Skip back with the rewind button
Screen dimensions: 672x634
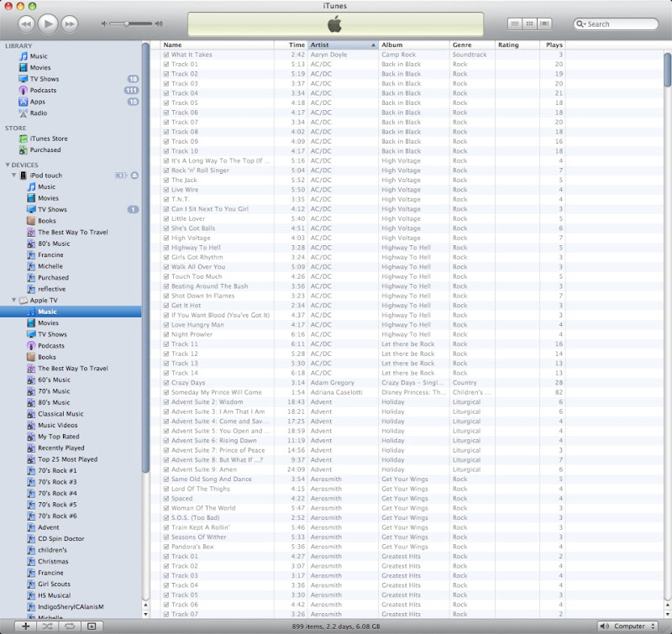point(26,24)
